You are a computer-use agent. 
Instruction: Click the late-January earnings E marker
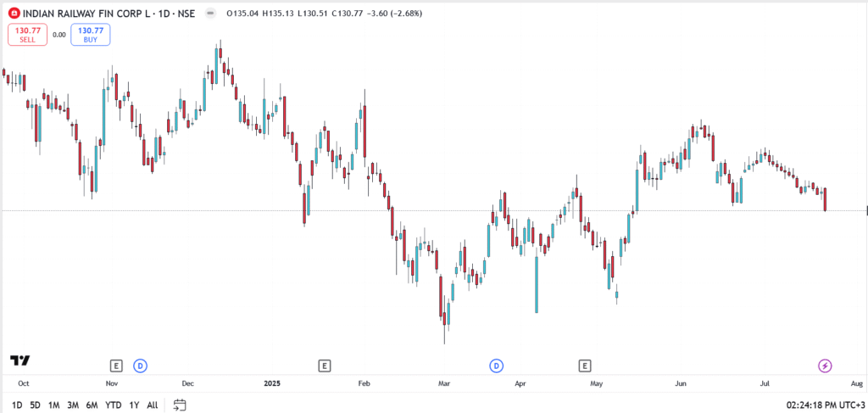coord(324,366)
